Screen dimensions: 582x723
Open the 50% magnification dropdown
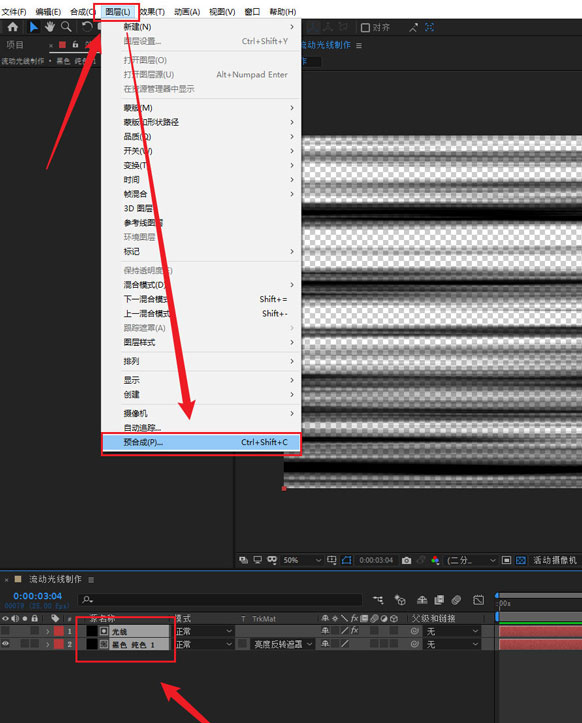point(302,560)
